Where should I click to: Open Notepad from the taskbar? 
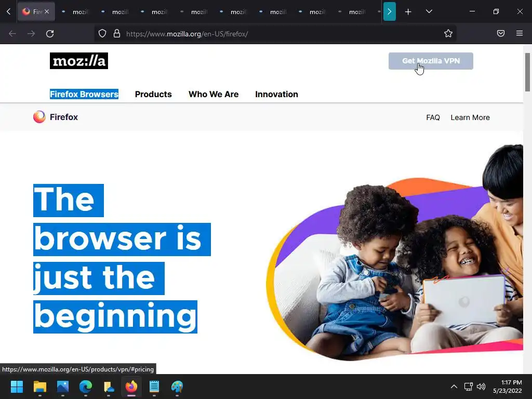click(x=154, y=387)
